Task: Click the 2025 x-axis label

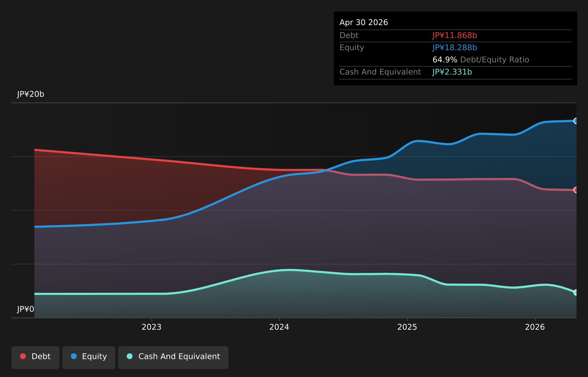Action: [407, 327]
